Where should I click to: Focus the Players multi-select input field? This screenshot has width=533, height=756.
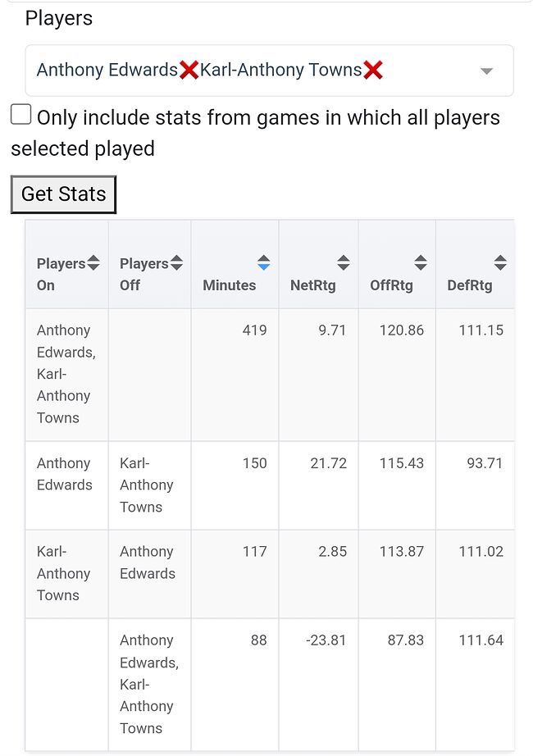(426, 71)
